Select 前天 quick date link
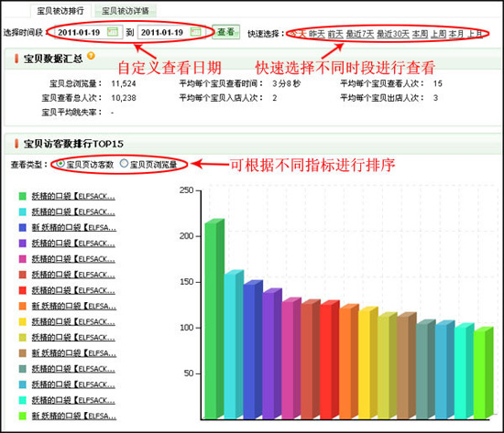Screen dimensions: 504x433 [335, 34]
